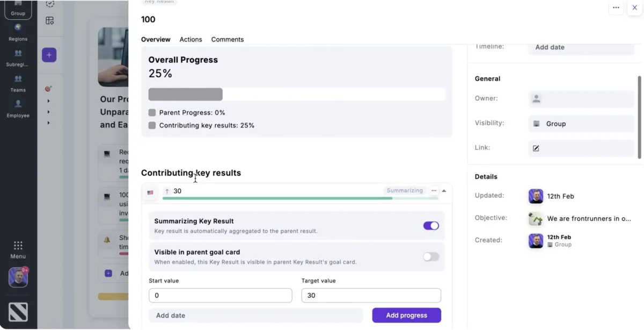Click the Add progress button
644x330 pixels.
(406, 315)
